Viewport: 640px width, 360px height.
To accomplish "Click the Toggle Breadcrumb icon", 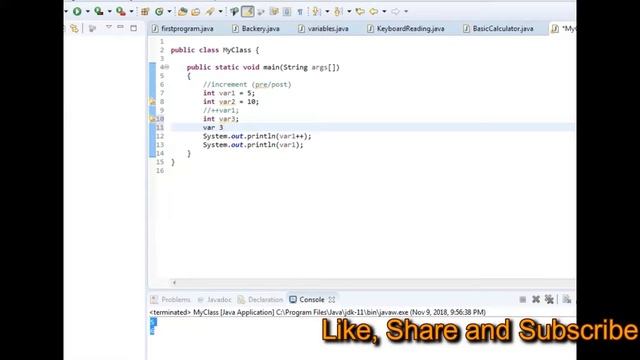I will (234, 11).
